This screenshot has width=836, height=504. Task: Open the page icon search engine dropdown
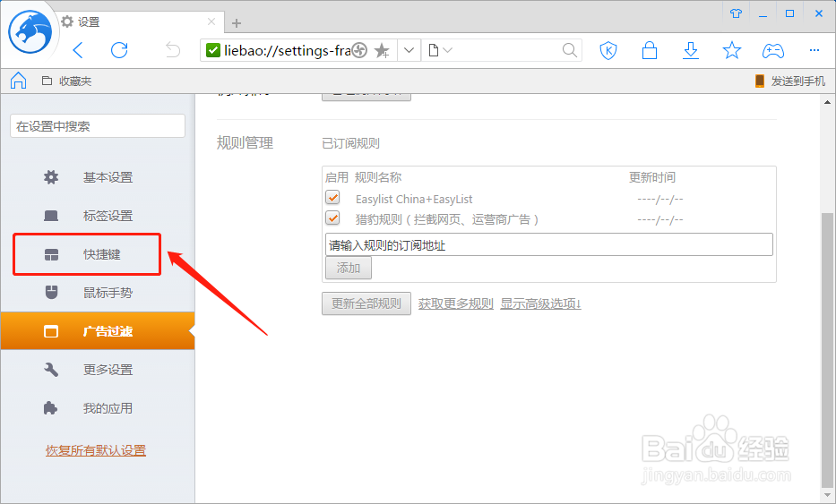(x=440, y=50)
